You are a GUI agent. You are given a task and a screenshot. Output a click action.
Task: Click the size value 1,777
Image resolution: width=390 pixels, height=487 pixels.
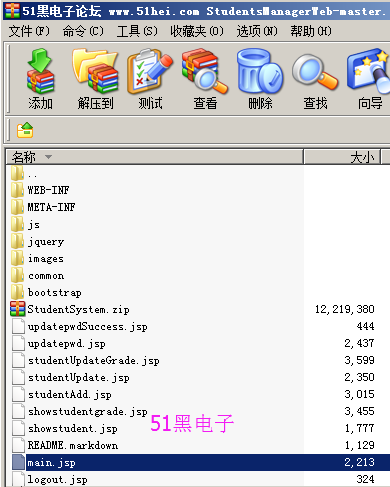point(359,428)
